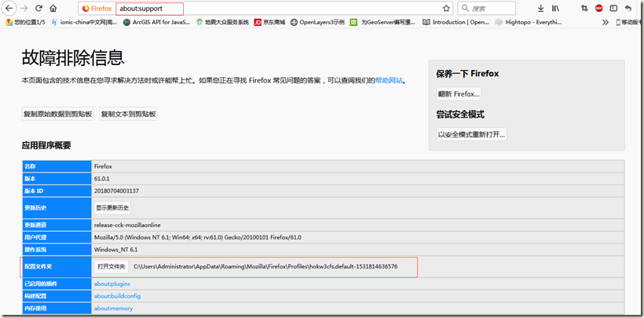Reload the current page
Viewport: 644px width, 318px height.
click(x=38, y=8)
